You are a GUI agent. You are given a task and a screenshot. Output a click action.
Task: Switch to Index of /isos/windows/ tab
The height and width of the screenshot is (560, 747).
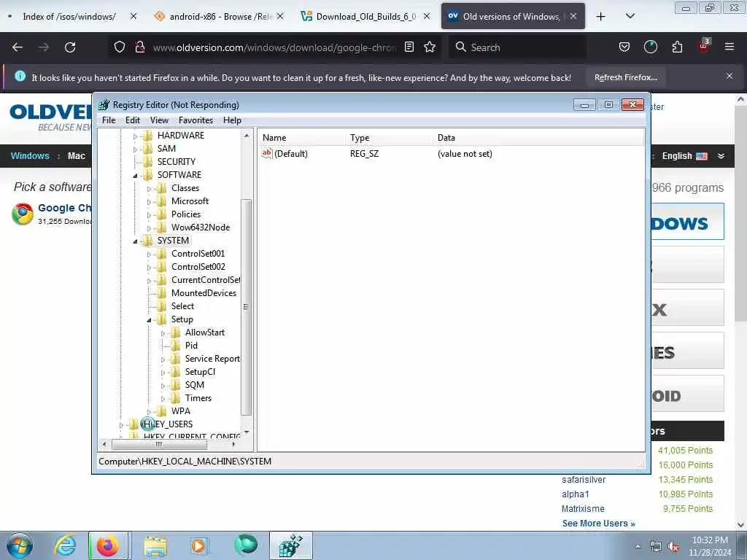click(69, 17)
